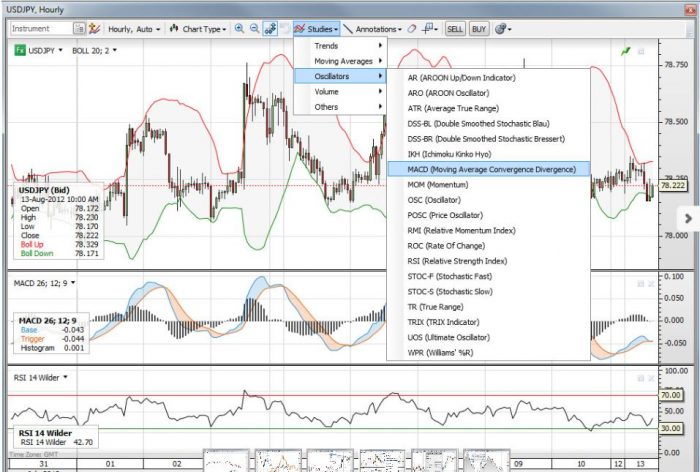This screenshot has height=472, width=700.
Task: Maximize the MACD panel icon
Action: pos(641,284)
